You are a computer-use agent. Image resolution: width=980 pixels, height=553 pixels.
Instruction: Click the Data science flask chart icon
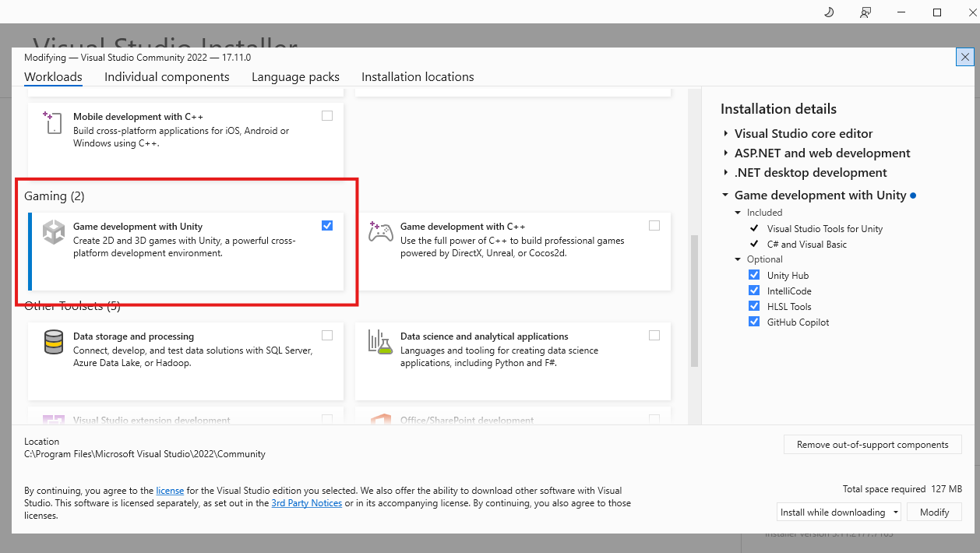point(380,342)
